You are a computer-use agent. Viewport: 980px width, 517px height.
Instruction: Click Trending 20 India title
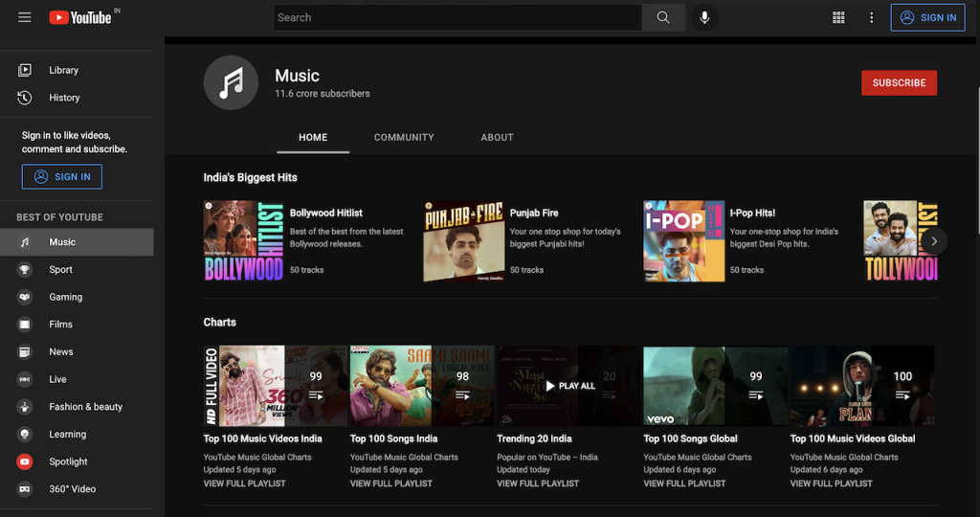click(534, 438)
